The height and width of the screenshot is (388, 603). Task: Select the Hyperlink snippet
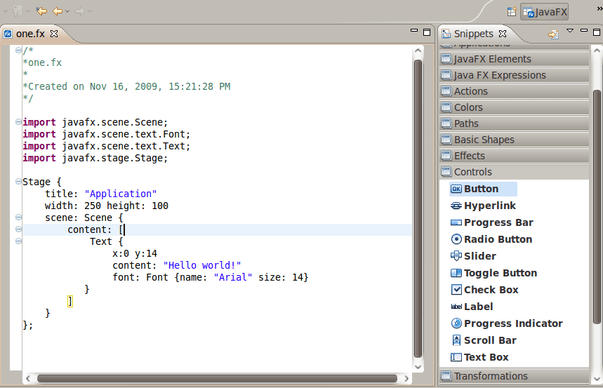click(x=483, y=206)
